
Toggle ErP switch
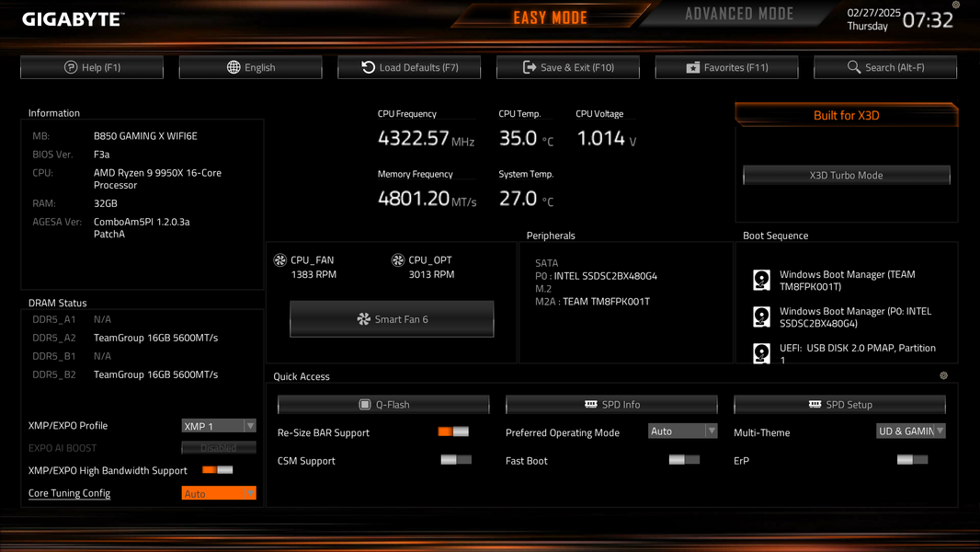click(912, 459)
